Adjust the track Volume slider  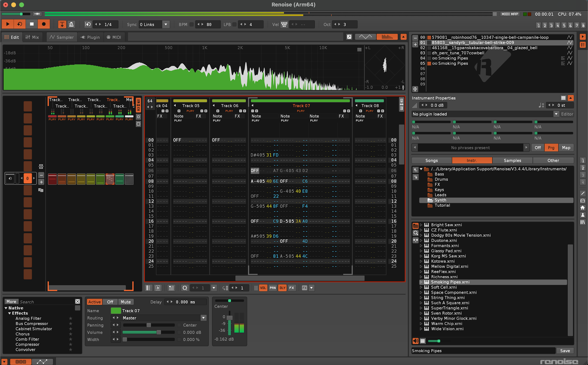(x=149, y=332)
